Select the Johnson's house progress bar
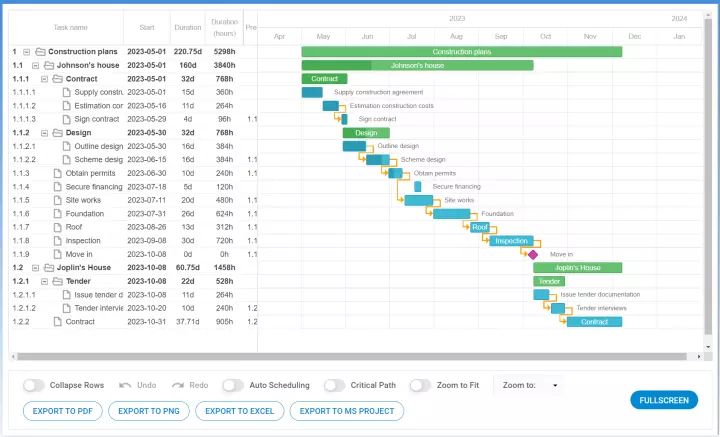 (417, 65)
